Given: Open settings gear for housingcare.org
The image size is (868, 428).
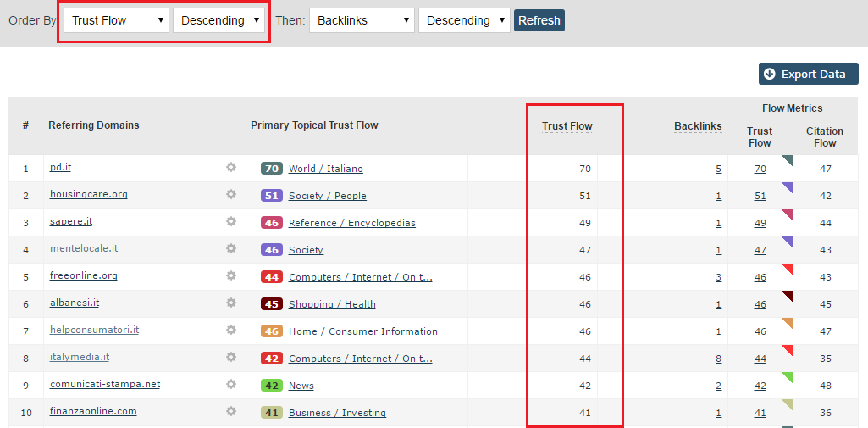Looking at the screenshot, I should [231, 194].
